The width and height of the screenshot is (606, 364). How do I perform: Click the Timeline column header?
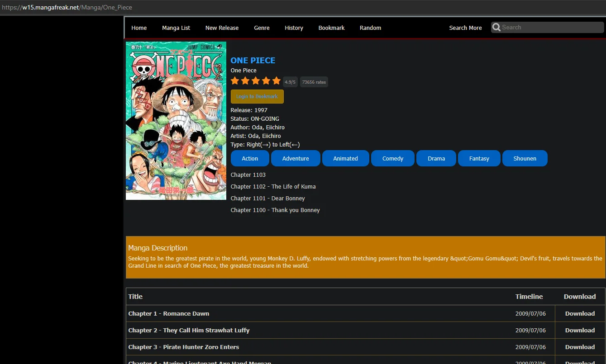[529, 297]
